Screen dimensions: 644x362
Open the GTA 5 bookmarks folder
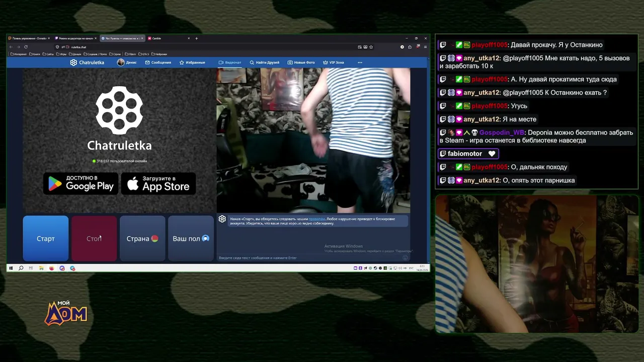point(144,54)
